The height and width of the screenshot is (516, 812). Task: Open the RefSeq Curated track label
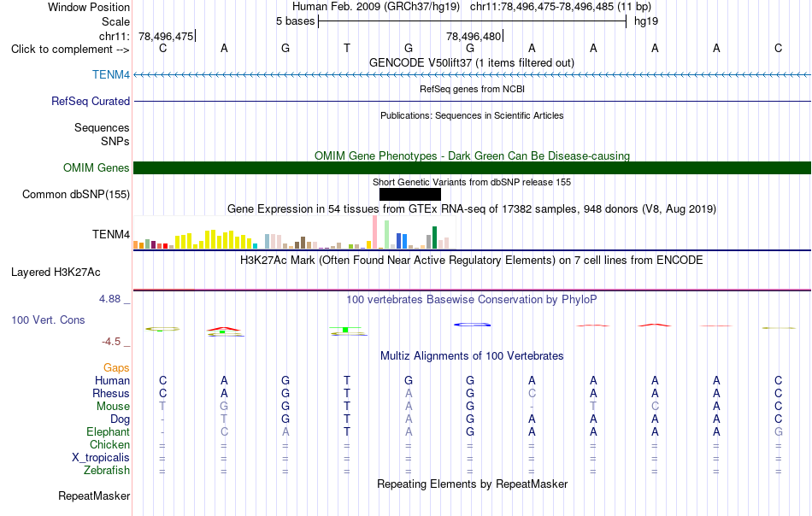[x=90, y=101]
